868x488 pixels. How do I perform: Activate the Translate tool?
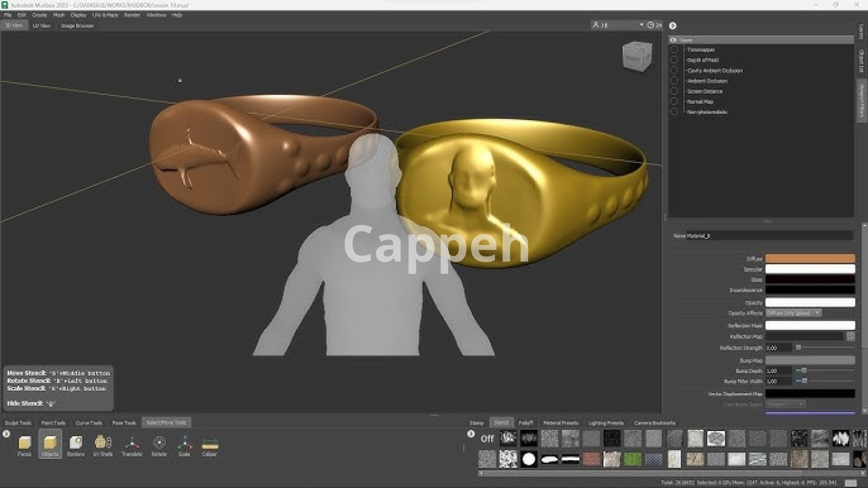coord(132,445)
